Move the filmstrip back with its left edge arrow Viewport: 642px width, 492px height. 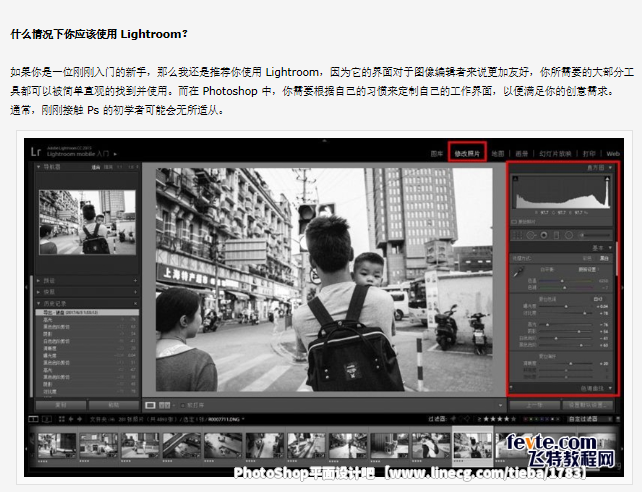(x=27, y=448)
